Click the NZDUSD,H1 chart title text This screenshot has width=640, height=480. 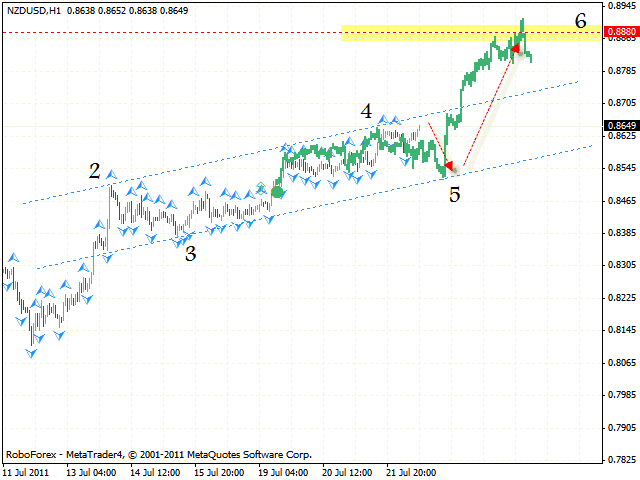click(x=32, y=7)
